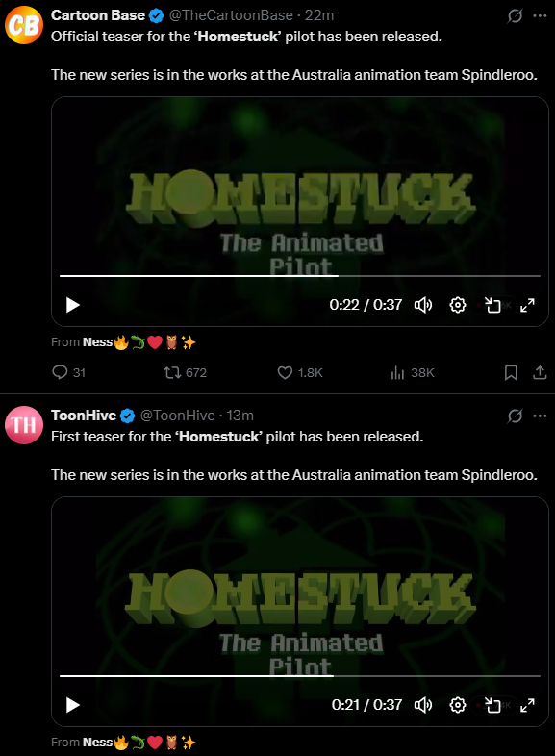Open Grok icon on ToonHive post
The width and height of the screenshot is (555, 756).
pyautogui.click(x=515, y=416)
